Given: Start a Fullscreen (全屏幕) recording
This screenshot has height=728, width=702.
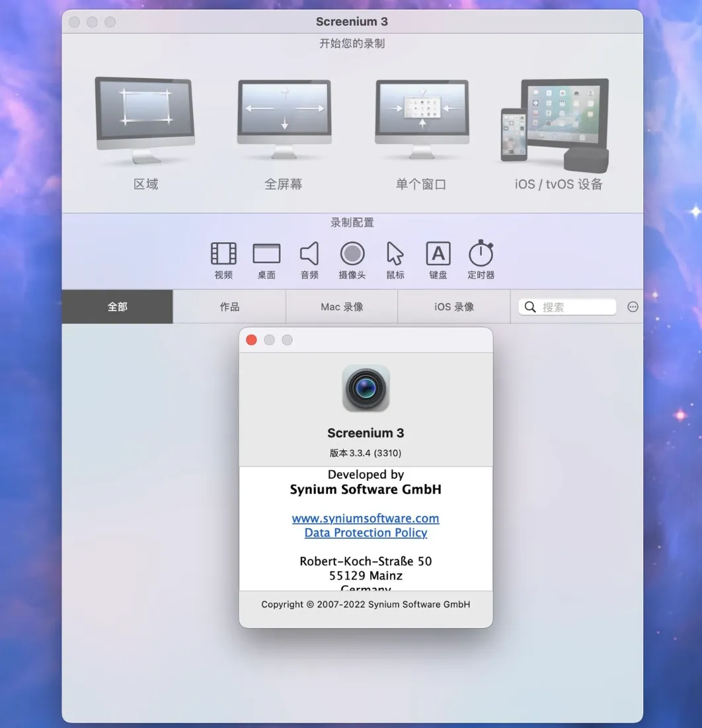Looking at the screenshot, I should coord(284,120).
